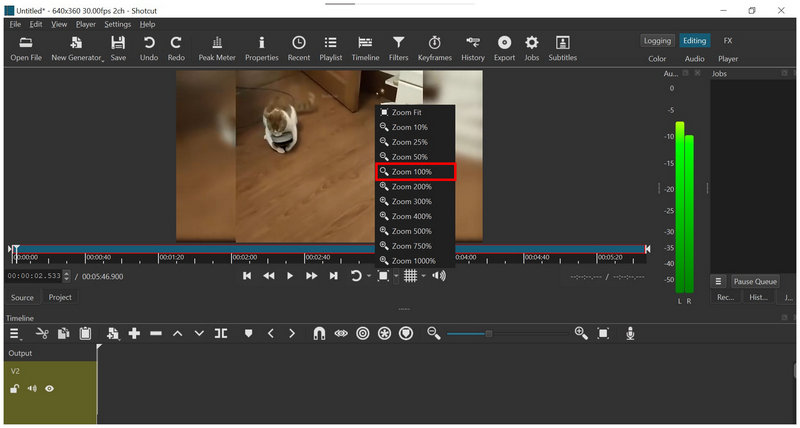Hide the V2 track with eye icon
Screen dimensions: 800x428
pyautogui.click(x=49, y=389)
